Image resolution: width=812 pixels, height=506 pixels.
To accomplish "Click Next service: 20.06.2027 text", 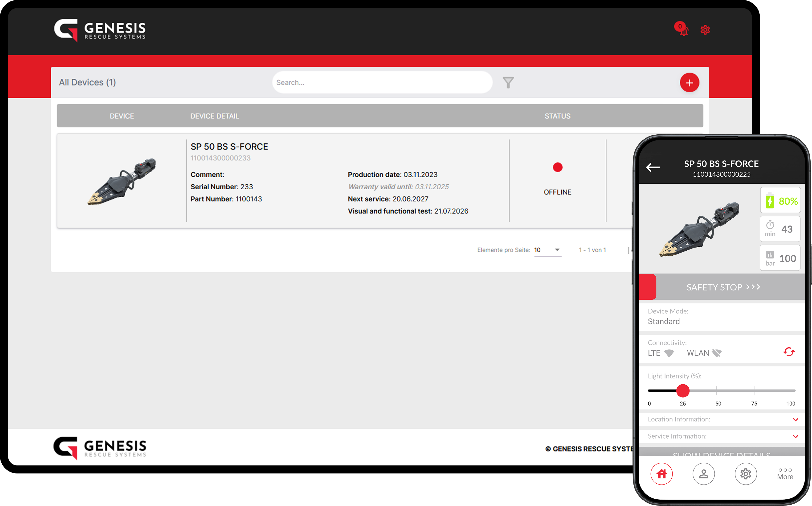I will 388,199.
